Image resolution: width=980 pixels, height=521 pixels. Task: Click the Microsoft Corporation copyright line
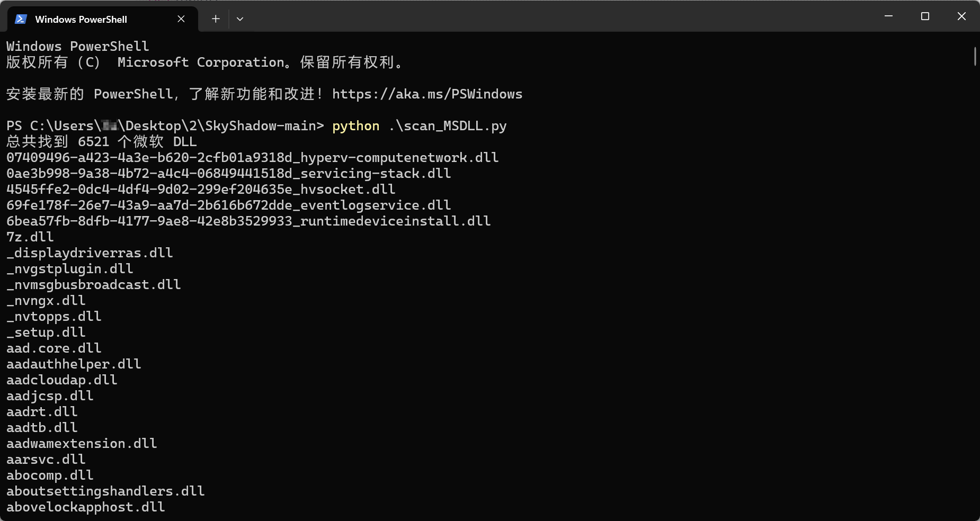coord(204,62)
